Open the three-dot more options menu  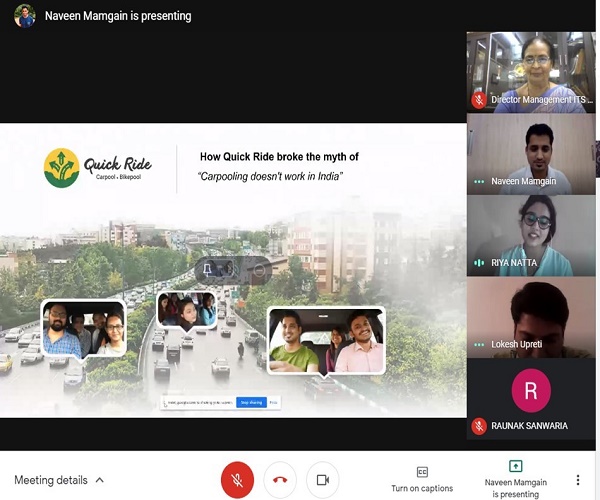[x=578, y=480]
